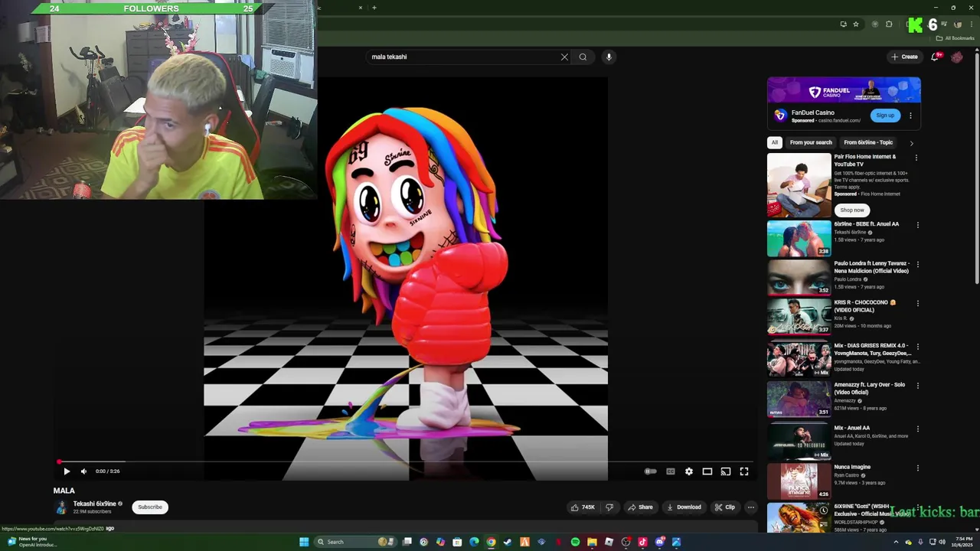Seek using the red video progress bar
The height and width of the screenshot is (551, 980).
(x=406, y=462)
